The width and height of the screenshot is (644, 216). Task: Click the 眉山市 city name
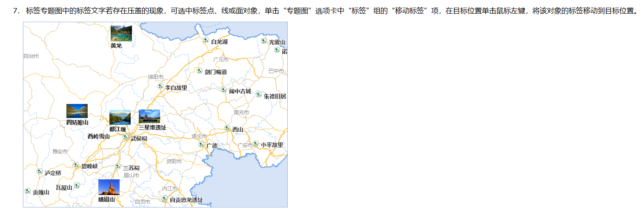[132, 175]
